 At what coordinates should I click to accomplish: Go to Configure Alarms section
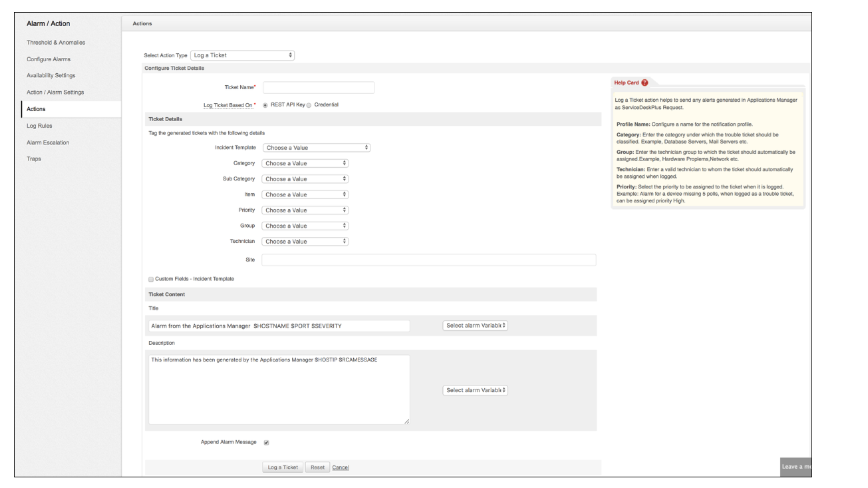(x=49, y=59)
